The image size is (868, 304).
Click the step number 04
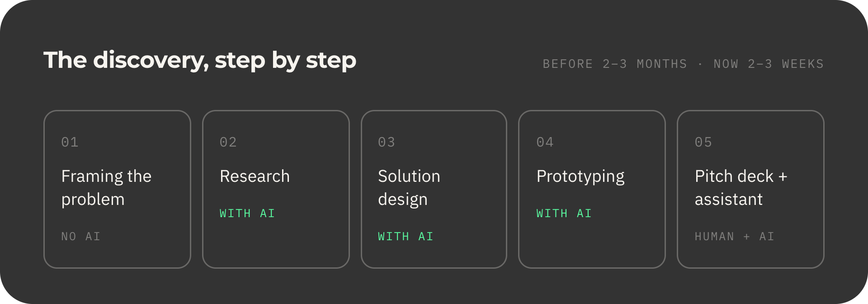coord(545,142)
